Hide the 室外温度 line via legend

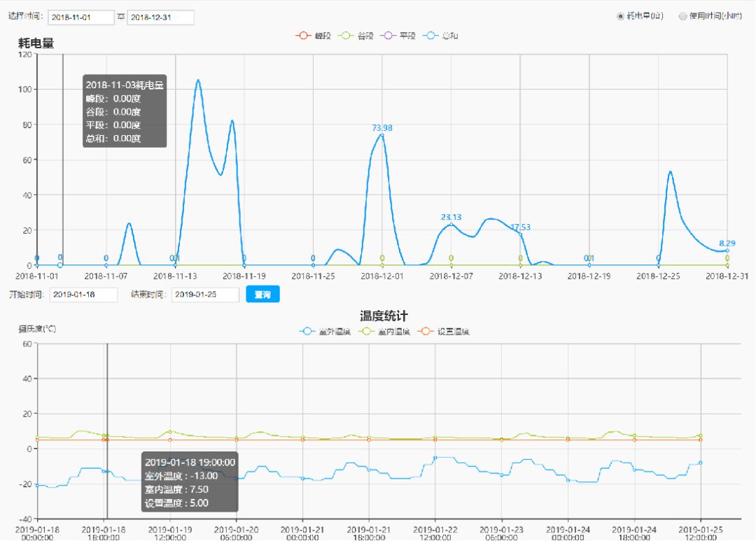[x=306, y=332]
